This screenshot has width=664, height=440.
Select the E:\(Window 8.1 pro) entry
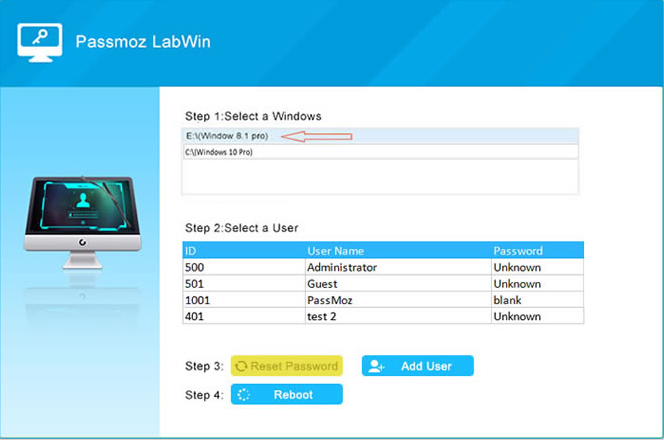coord(380,136)
